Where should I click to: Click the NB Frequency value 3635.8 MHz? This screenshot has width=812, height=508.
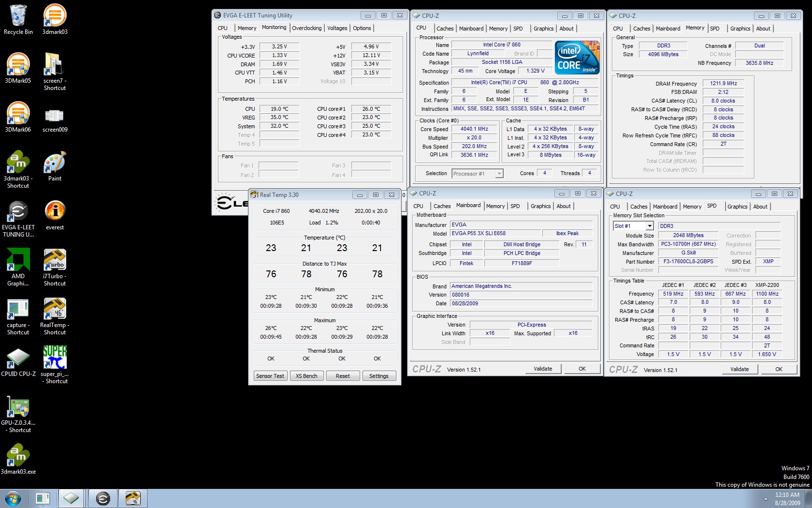pos(759,63)
